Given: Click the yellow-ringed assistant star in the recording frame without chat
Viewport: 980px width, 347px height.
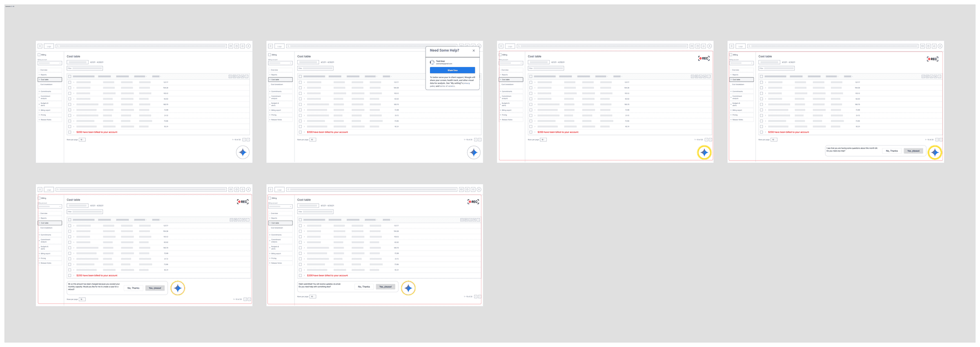Looking at the screenshot, I should point(704,152).
